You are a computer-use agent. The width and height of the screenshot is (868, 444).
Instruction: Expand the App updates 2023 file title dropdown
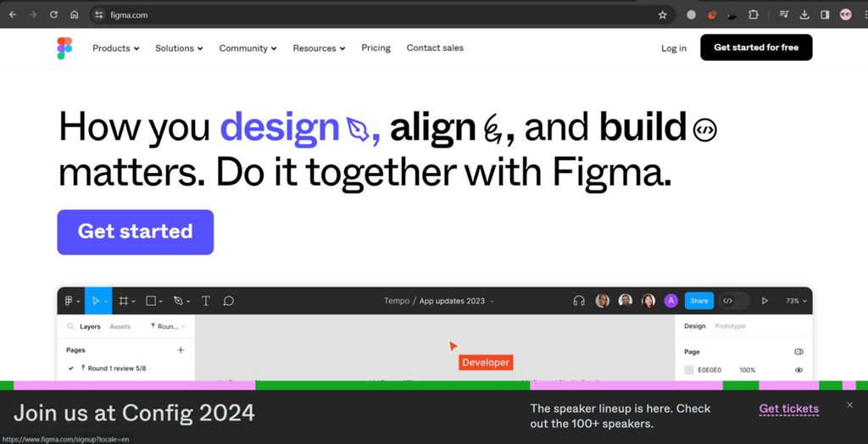coord(492,301)
